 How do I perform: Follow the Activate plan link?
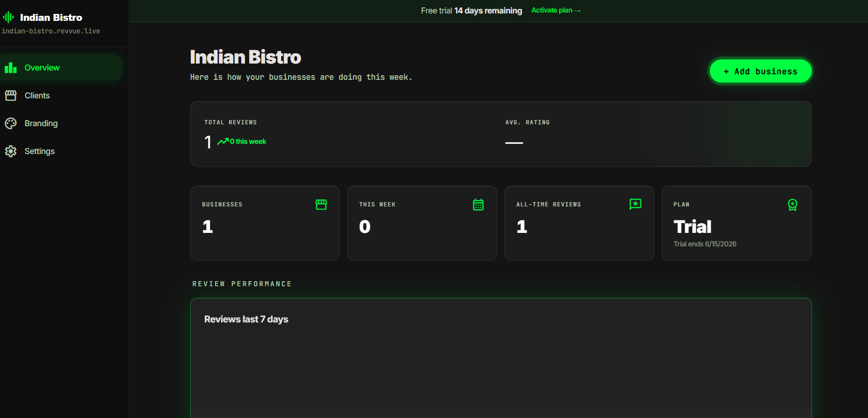pyautogui.click(x=556, y=10)
